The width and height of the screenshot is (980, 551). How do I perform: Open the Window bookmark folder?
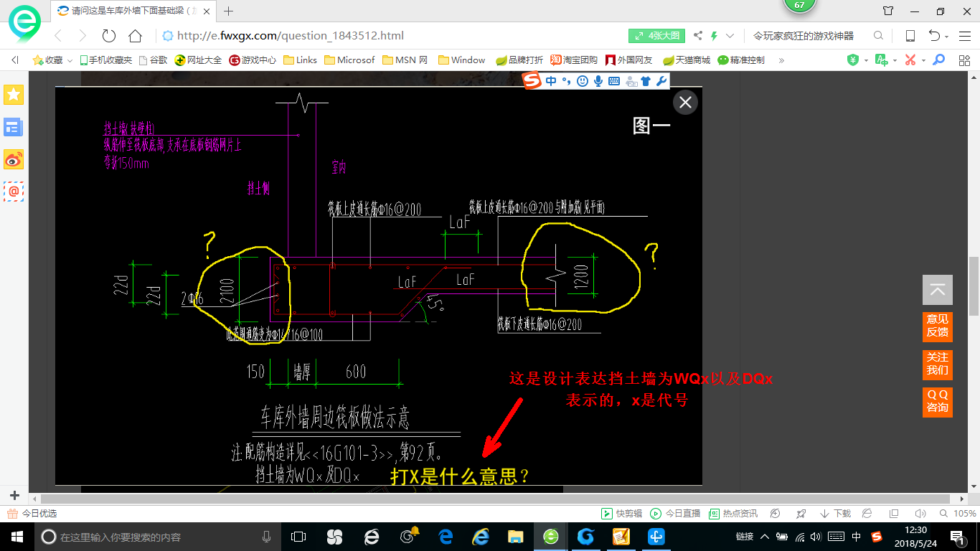pos(462,60)
